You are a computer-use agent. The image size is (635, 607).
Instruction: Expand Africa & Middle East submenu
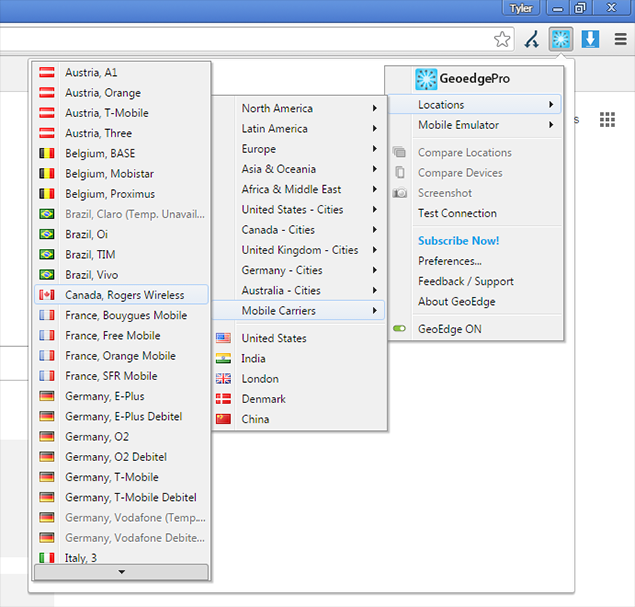pyautogui.click(x=298, y=189)
